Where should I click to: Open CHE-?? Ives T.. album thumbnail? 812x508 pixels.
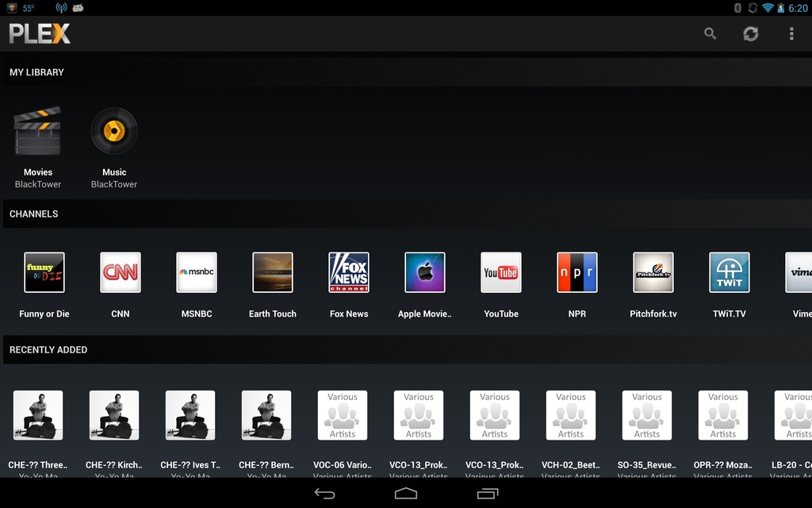click(x=190, y=415)
